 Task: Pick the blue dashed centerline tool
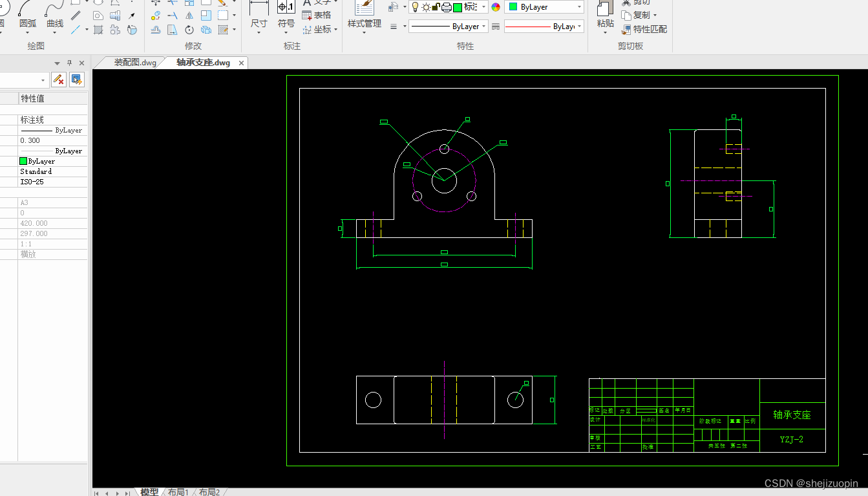(76, 30)
